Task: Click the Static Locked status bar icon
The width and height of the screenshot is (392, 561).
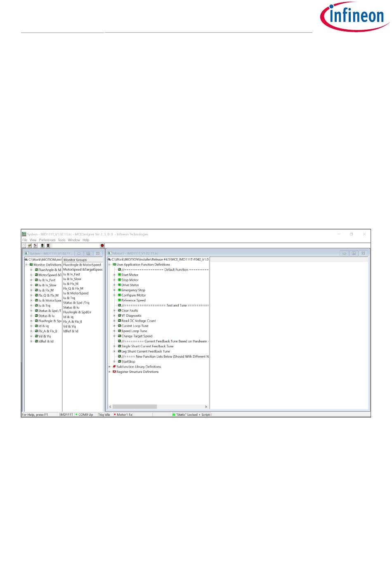Action: [174, 415]
